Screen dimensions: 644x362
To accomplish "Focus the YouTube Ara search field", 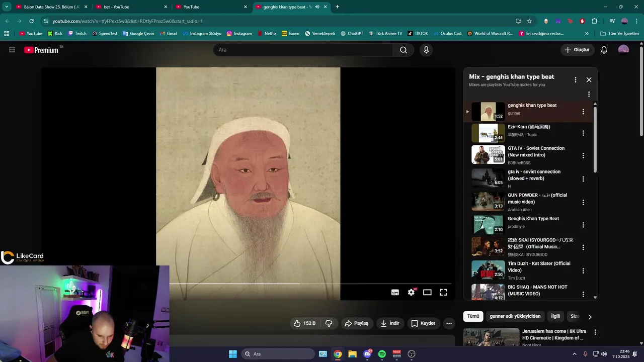I will tap(303, 50).
